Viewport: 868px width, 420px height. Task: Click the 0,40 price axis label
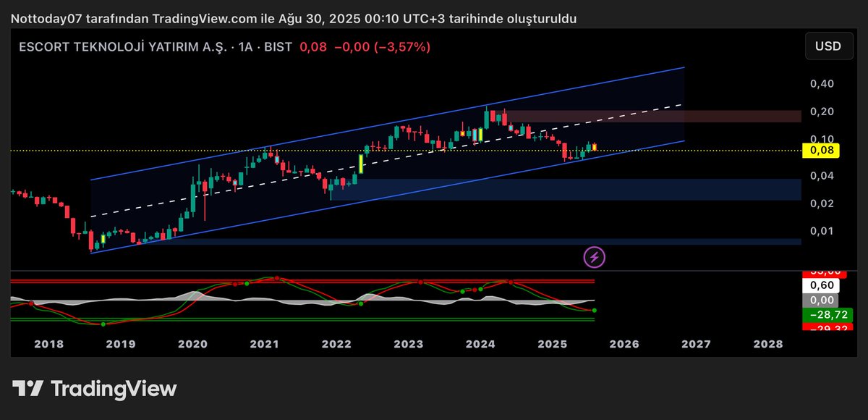point(823,84)
